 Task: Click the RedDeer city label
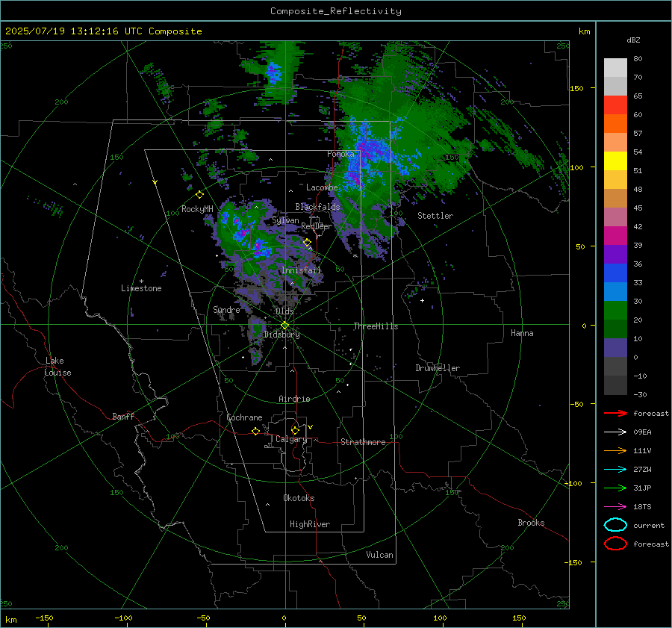(x=317, y=226)
